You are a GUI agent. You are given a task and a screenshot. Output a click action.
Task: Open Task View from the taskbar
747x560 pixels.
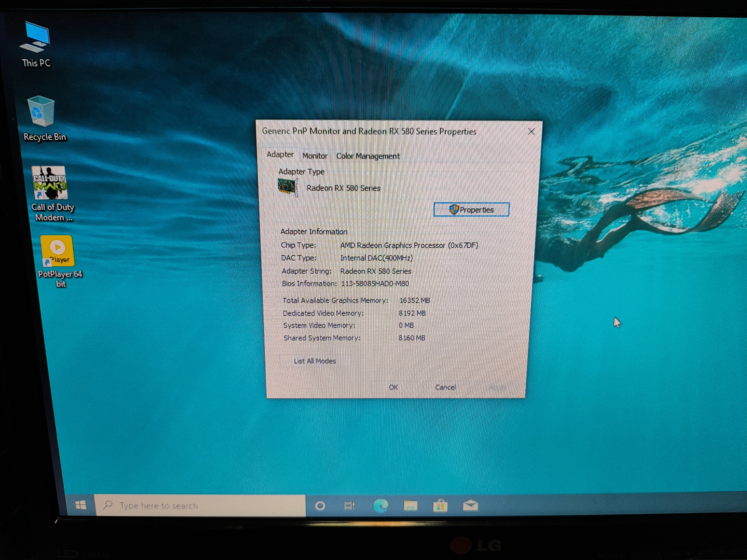(349, 505)
